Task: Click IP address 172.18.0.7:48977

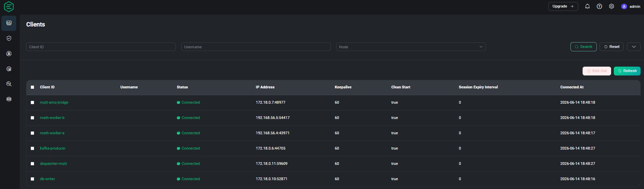Action: pos(270,103)
